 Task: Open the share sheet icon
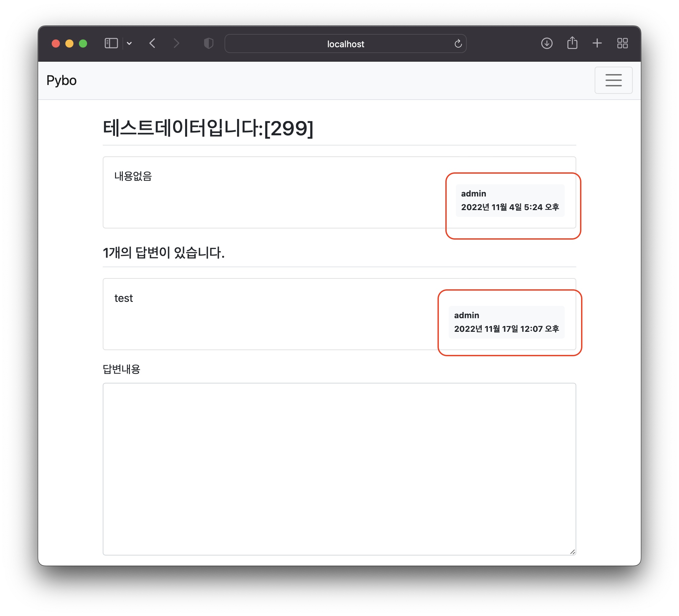pos(572,43)
